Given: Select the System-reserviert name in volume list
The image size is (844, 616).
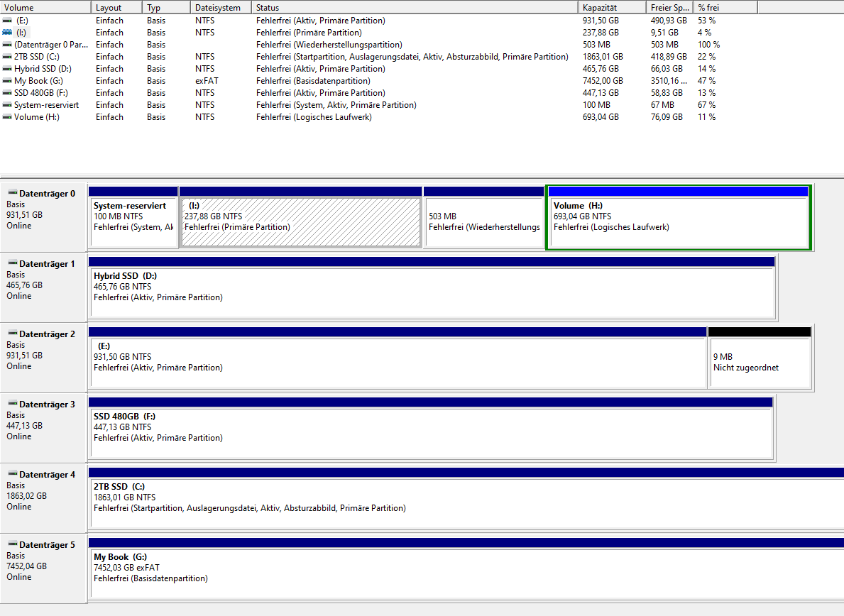Looking at the screenshot, I should click(x=46, y=105).
